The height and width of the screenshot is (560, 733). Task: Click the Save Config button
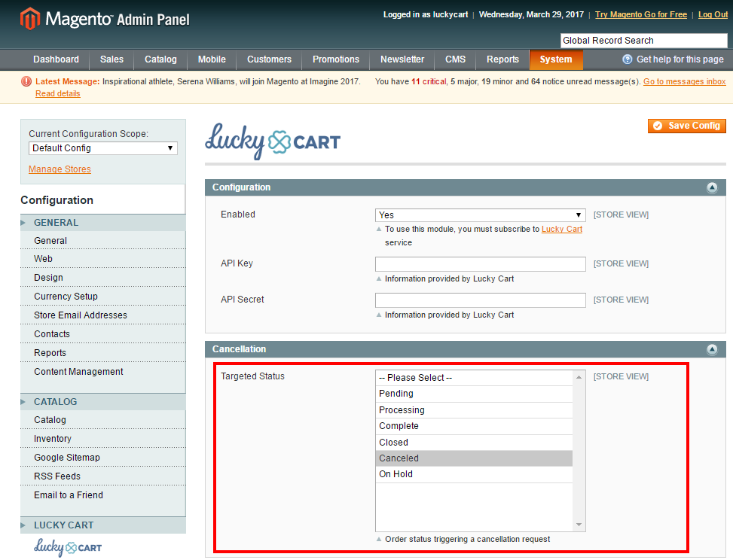686,126
